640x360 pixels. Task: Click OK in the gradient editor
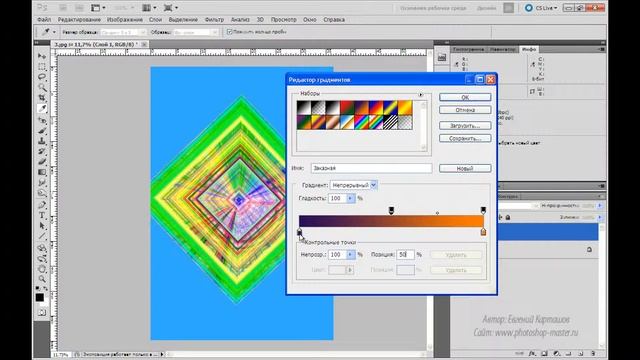click(x=465, y=98)
